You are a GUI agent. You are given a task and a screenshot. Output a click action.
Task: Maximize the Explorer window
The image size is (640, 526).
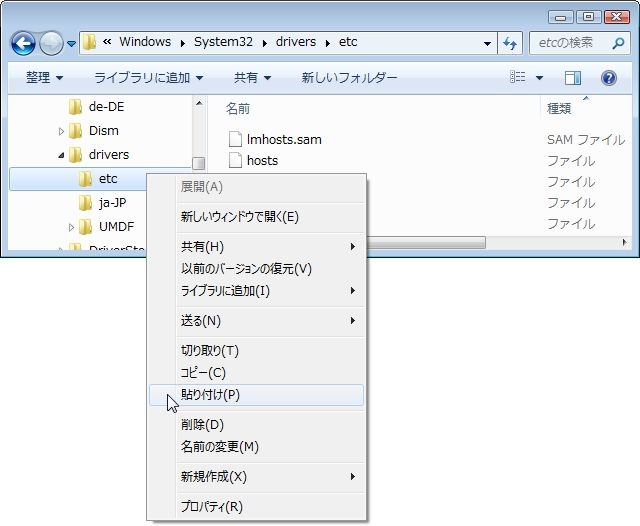pos(588,17)
